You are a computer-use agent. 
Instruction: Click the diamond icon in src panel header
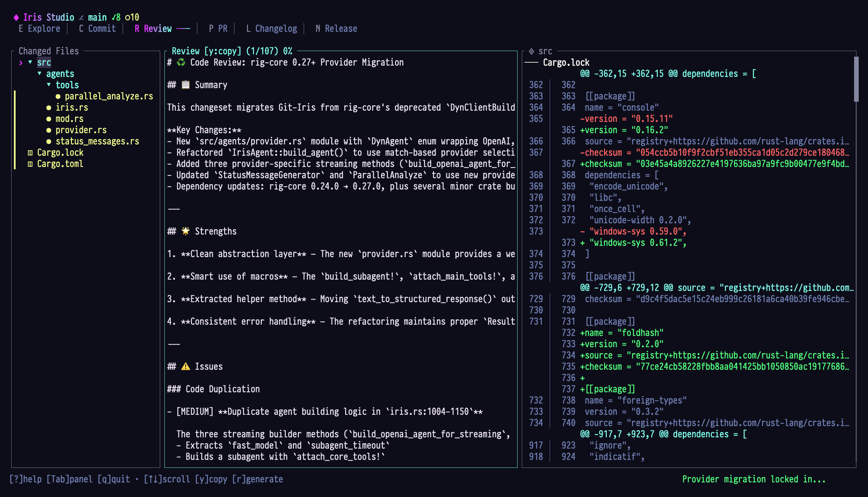pyautogui.click(x=531, y=51)
